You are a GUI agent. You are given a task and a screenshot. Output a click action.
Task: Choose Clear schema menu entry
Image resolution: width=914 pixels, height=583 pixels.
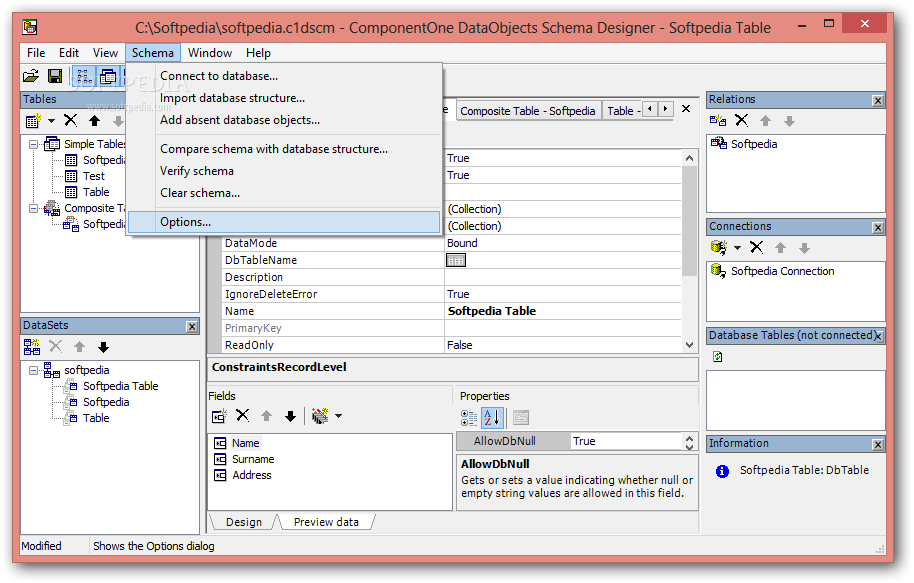tap(284, 193)
